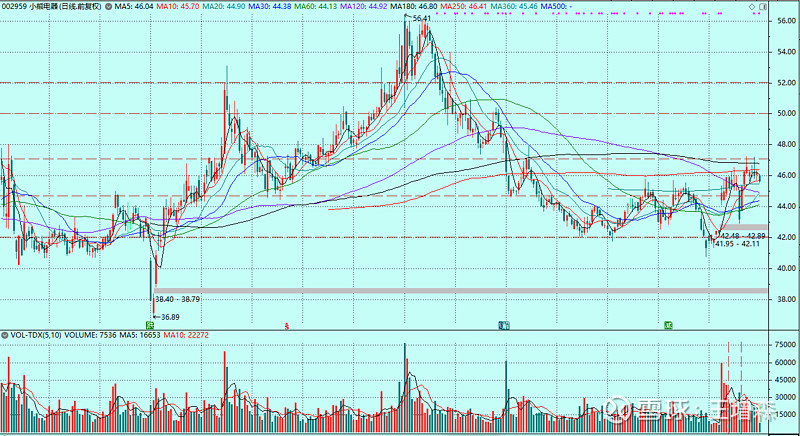Click the purple MA120: 44.92 label

click(363, 7)
